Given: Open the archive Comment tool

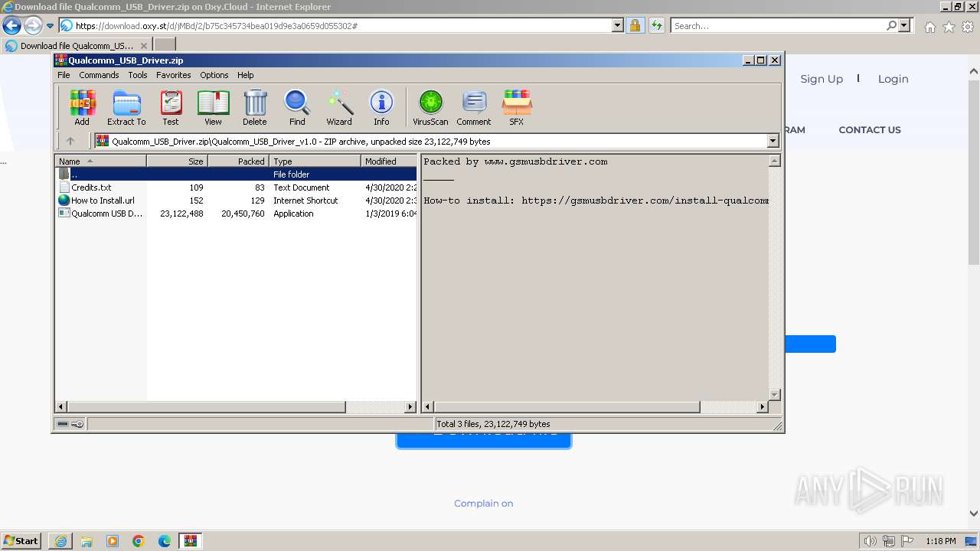Looking at the screenshot, I should click(x=474, y=108).
